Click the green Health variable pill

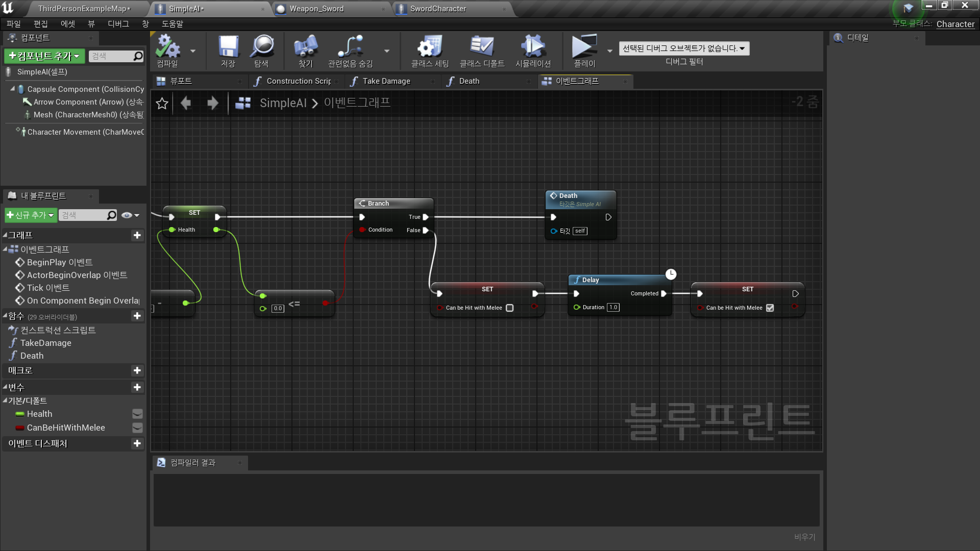click(x=20, y=414)
